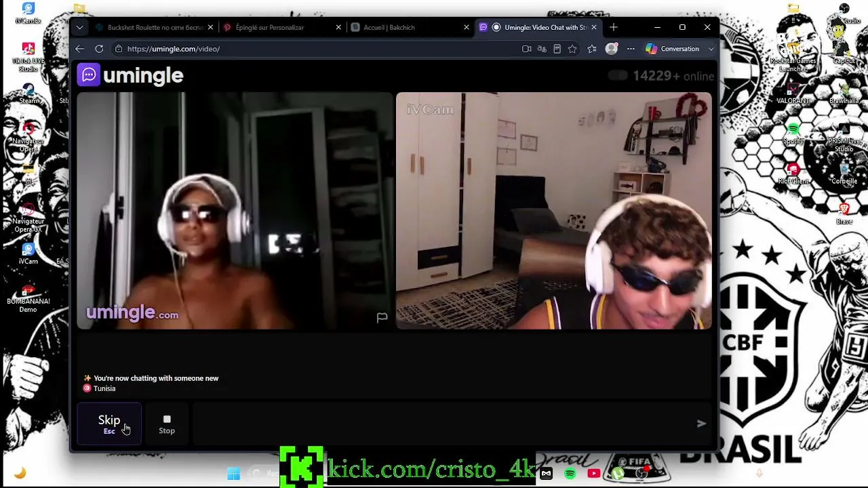Image resolution: width=868 pixels, height=488 pixels.
Task: Open the Navigateur Opera desktop shortcut
Action: point(28,137)
